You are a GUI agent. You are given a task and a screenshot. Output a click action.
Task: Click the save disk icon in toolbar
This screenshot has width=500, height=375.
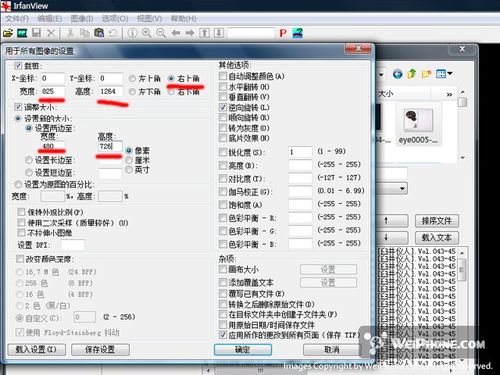click(36, 33)
